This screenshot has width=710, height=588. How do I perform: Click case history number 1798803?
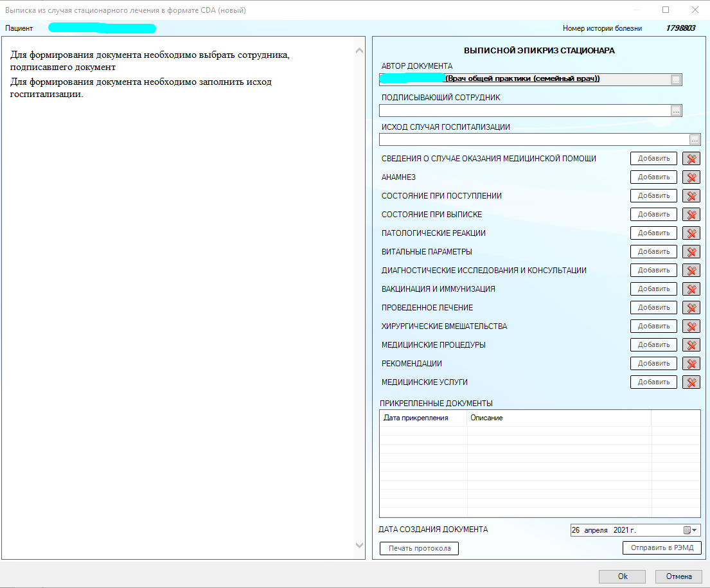680,28
